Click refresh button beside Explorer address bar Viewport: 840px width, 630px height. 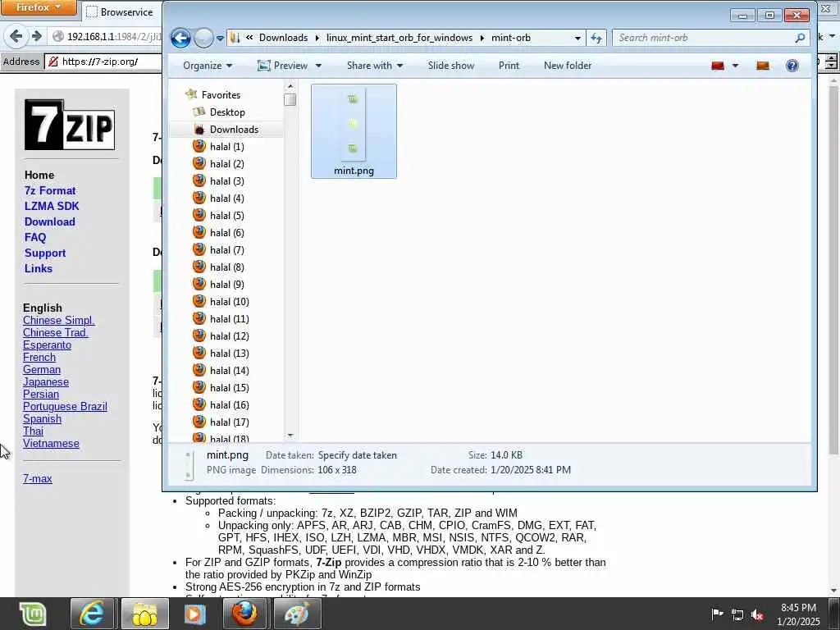pyautogui.click(x=596, y=38)
